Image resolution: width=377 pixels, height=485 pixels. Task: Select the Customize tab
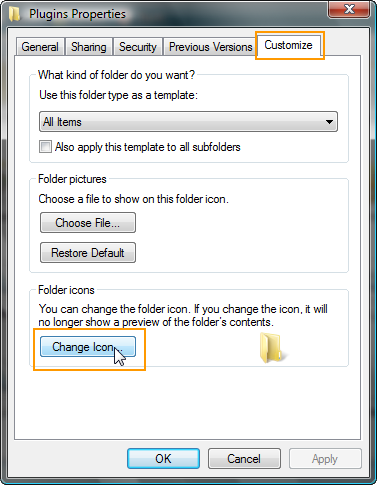tap(288, 45)
